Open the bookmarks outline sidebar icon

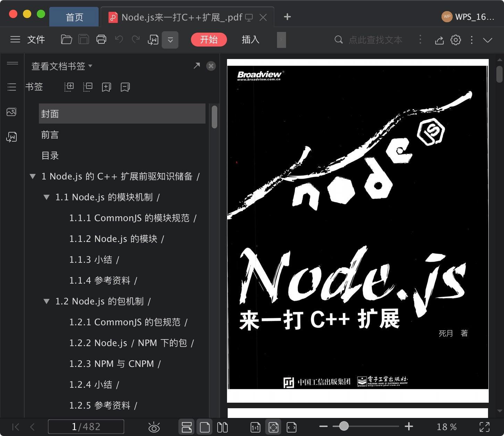tap(12, 87)
